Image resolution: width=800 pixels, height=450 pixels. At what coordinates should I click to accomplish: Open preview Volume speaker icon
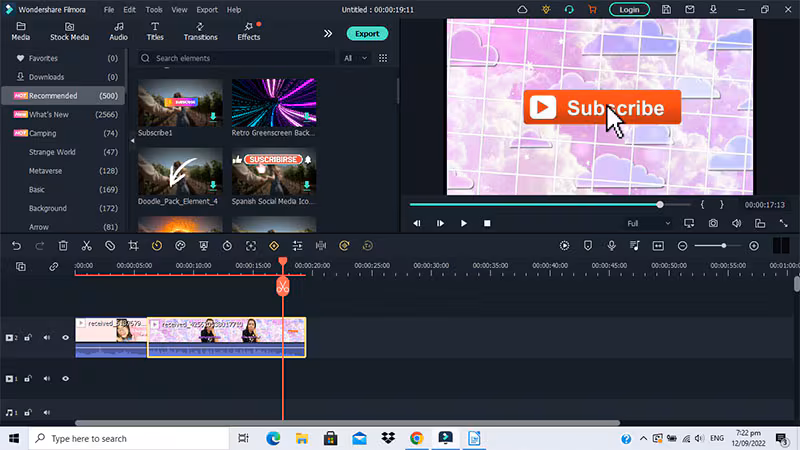click(x=737, y=223)
